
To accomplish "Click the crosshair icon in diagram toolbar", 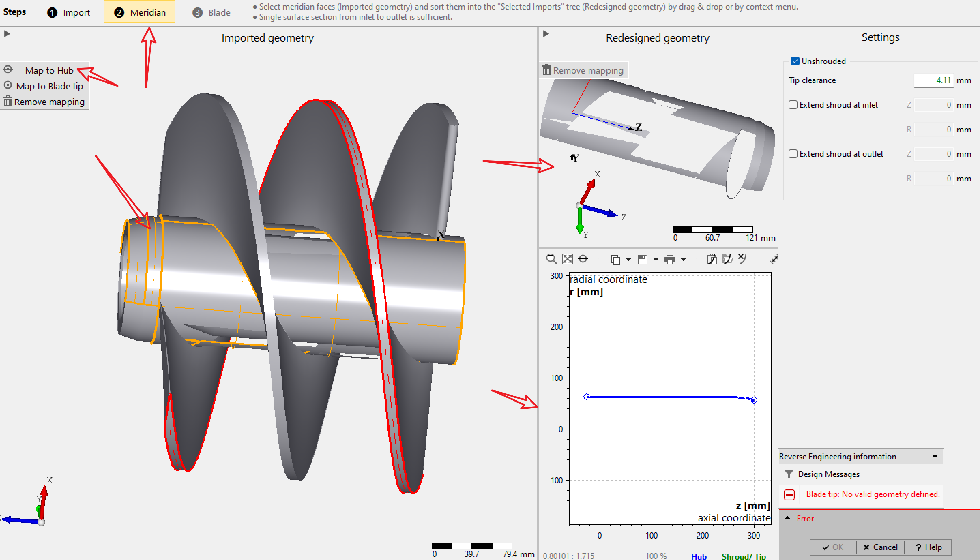I will click(x=583, y=259).
